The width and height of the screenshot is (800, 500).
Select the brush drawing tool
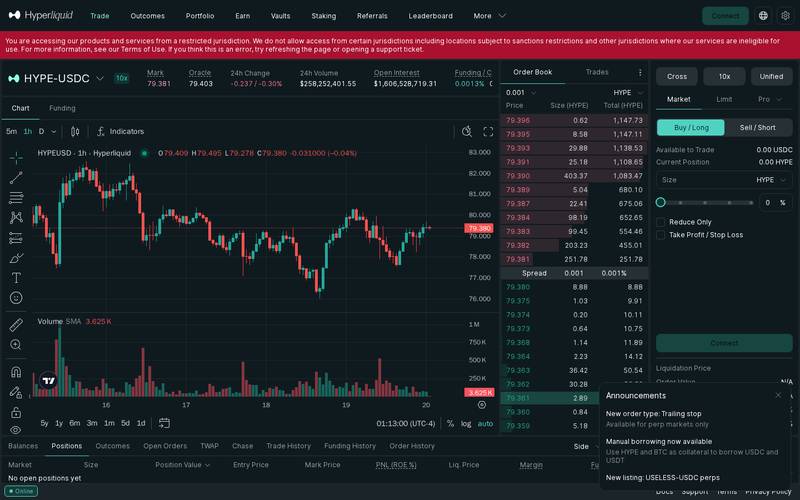click(16, 258)
